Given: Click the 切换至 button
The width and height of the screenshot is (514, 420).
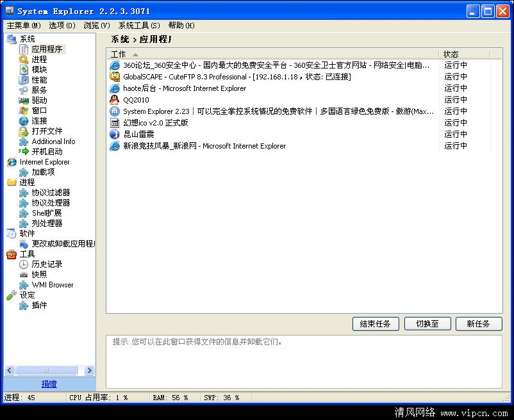Looking at the screenshot, I should coord(427,324).
